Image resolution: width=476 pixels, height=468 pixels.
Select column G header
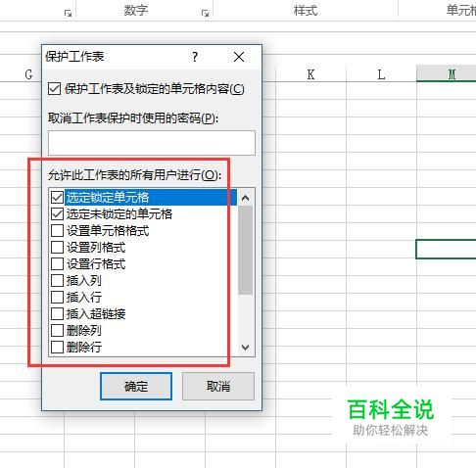[x=28, y=74]
